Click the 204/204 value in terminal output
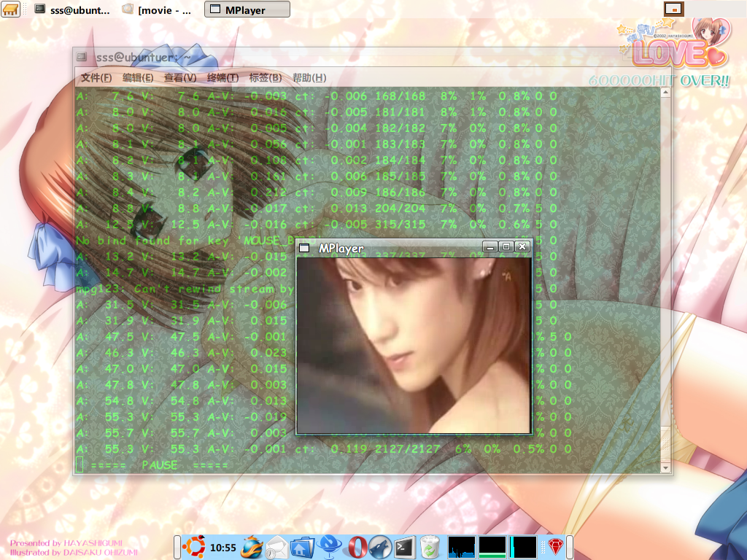 click(400, 209)
